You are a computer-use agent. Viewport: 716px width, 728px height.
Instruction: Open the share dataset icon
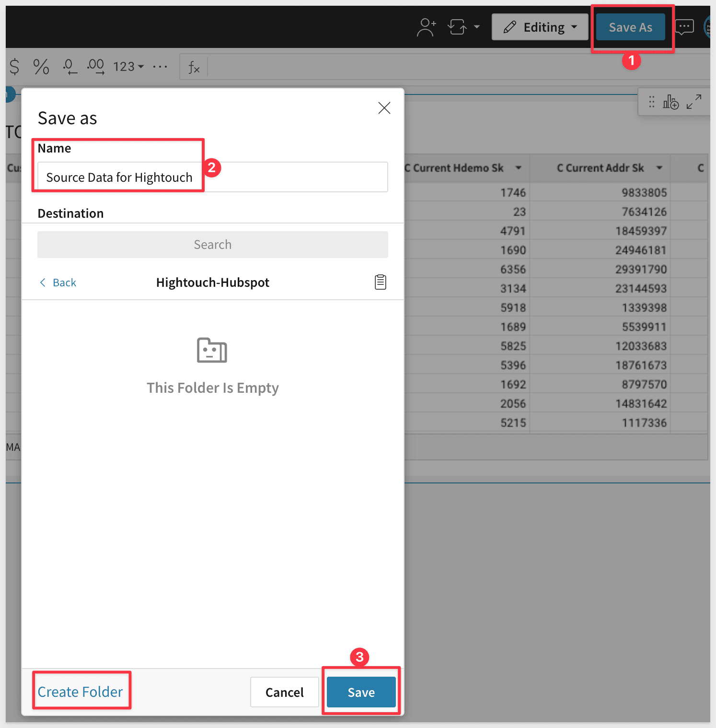coord(426,27)
